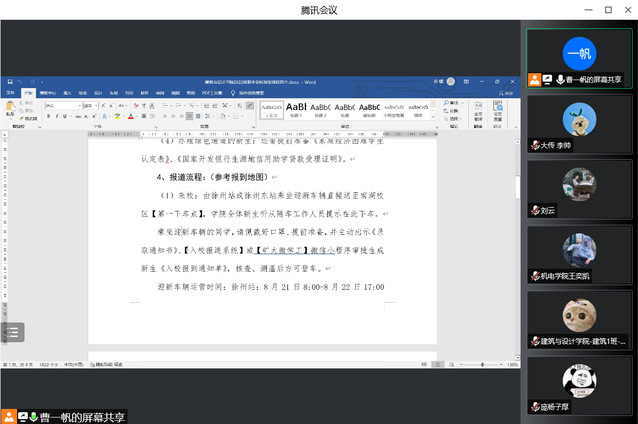This screenshot has height=424, width=638.
Task: Expand the font name dropdown in ribbon
Action: coord(80,105)
